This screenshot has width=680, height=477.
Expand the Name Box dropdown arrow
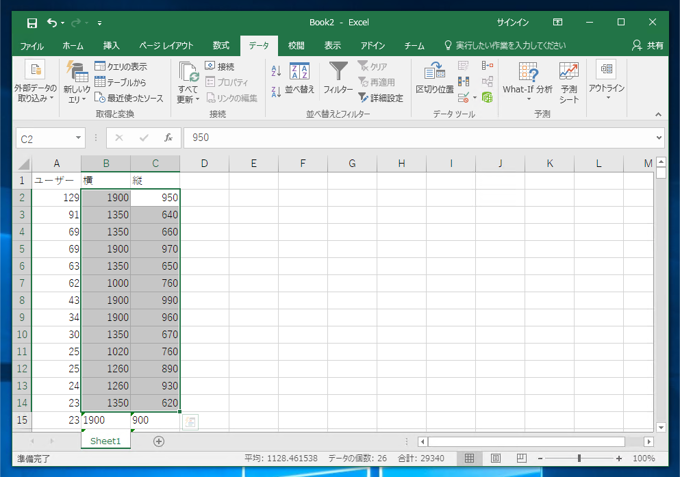(x=79, y=138)
